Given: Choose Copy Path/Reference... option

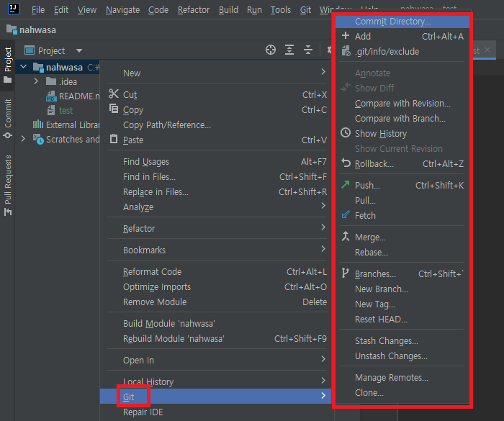Looking at the screenshot, I should point(217,125).
